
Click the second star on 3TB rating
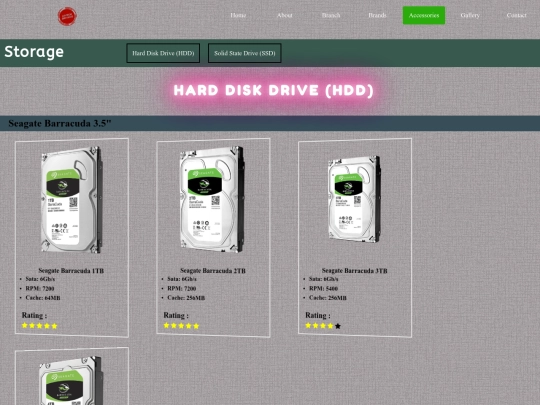pos(315,326)
